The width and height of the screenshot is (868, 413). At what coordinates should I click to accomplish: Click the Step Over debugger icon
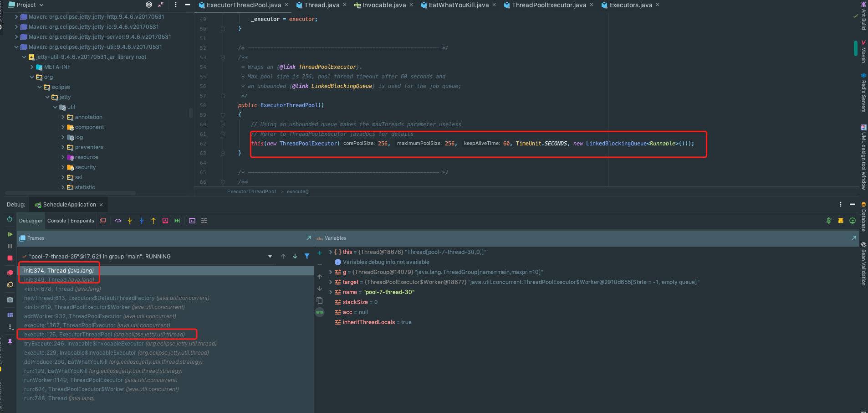pyautogui.click(x=118, y=221)
